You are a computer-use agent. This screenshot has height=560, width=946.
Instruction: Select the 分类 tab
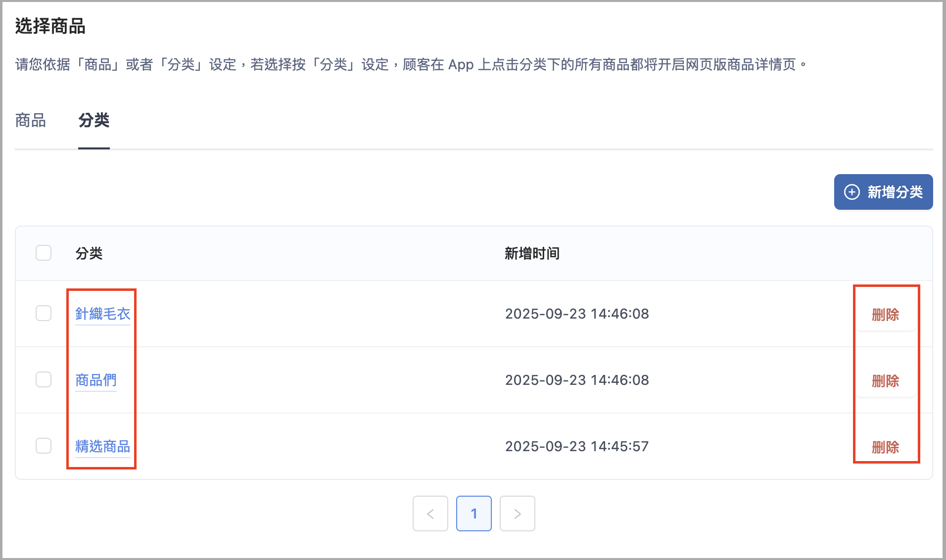click(94, 120)
